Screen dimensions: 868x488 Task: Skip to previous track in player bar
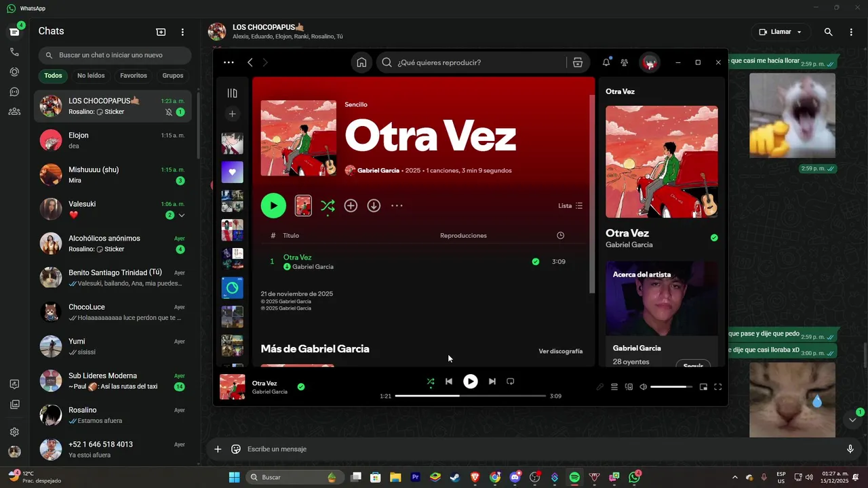(448, 382)
